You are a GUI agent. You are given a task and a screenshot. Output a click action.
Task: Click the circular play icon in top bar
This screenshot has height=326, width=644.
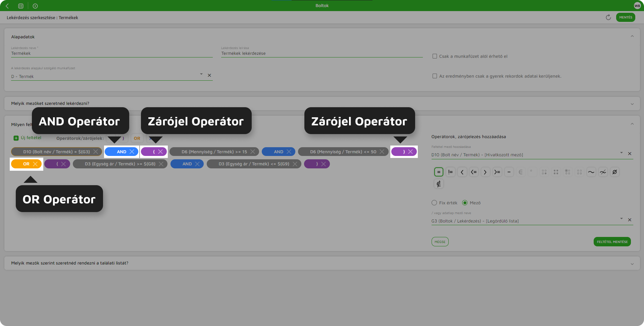[35, 6]
